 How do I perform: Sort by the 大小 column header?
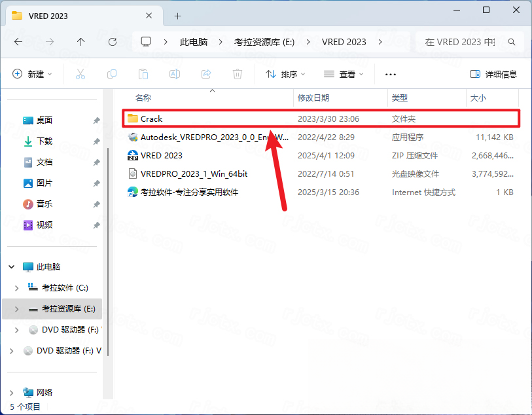(x=478, y=98)
